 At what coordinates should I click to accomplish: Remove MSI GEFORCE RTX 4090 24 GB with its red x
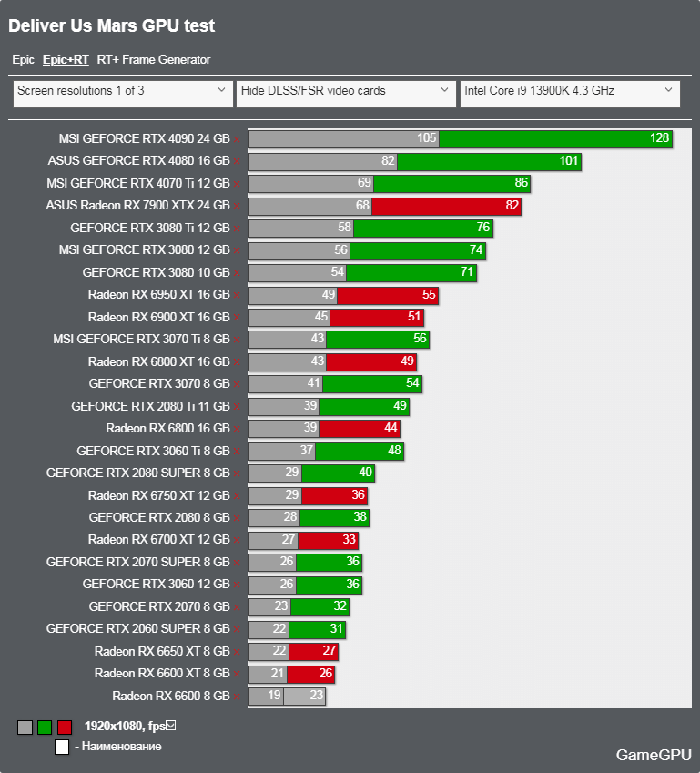(237, 139)
